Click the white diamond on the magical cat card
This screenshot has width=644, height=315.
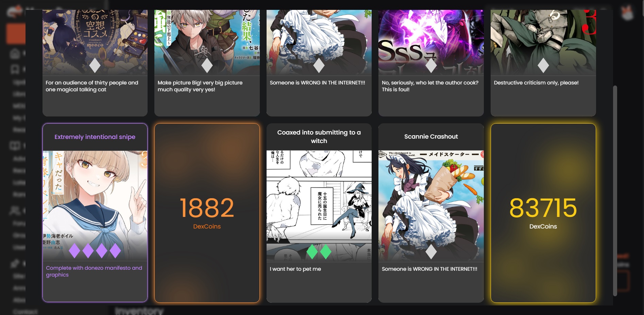(x=95, y=66)
